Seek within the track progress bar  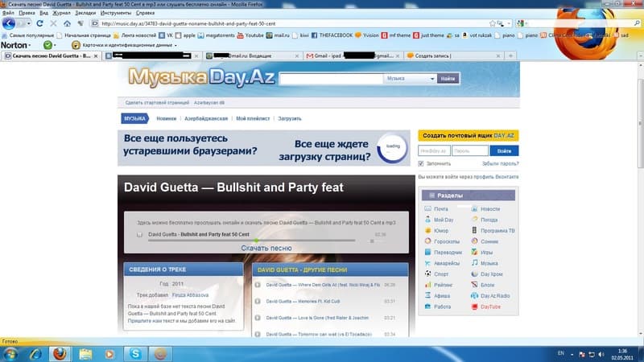(x=251, y=241)
